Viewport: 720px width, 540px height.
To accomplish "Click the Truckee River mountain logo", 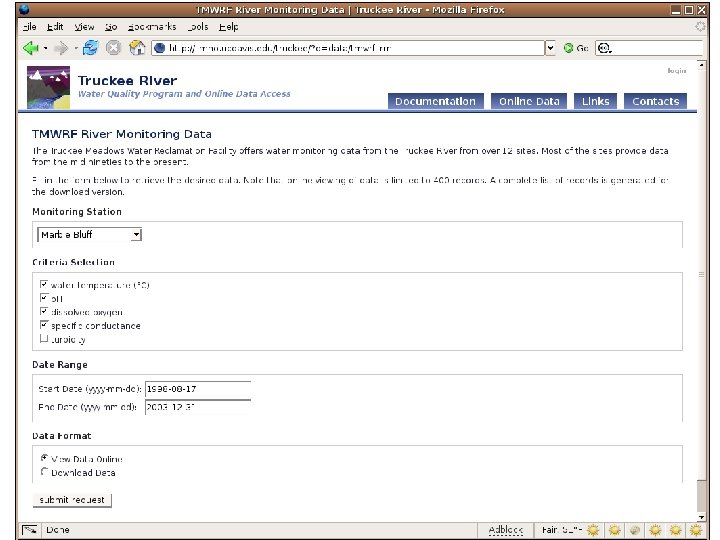I will point(48,87).
